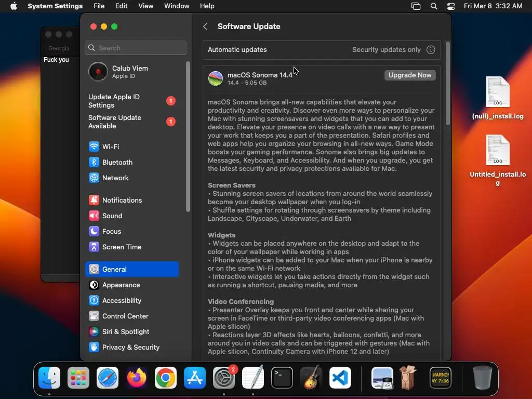Select Screen Time hourglass icon
Image resolution: width=532 pixels, height=399 pixels.
coord(94,247)
